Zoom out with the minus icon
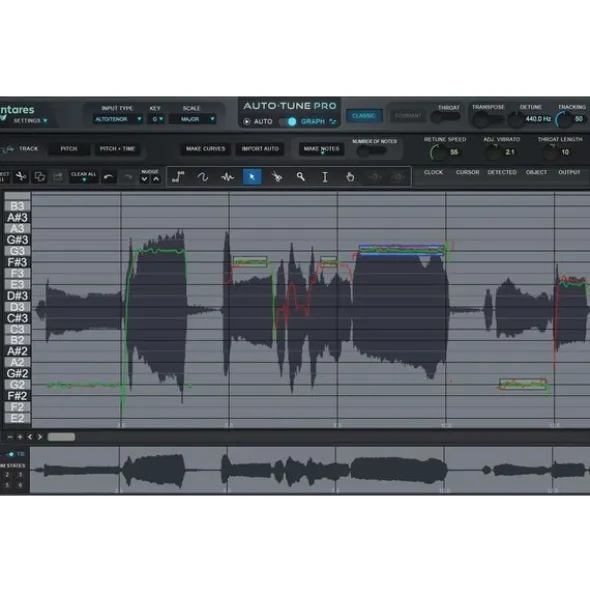This screenshot has width=590, height=591. pyautogui.click(x=10, y=437)
